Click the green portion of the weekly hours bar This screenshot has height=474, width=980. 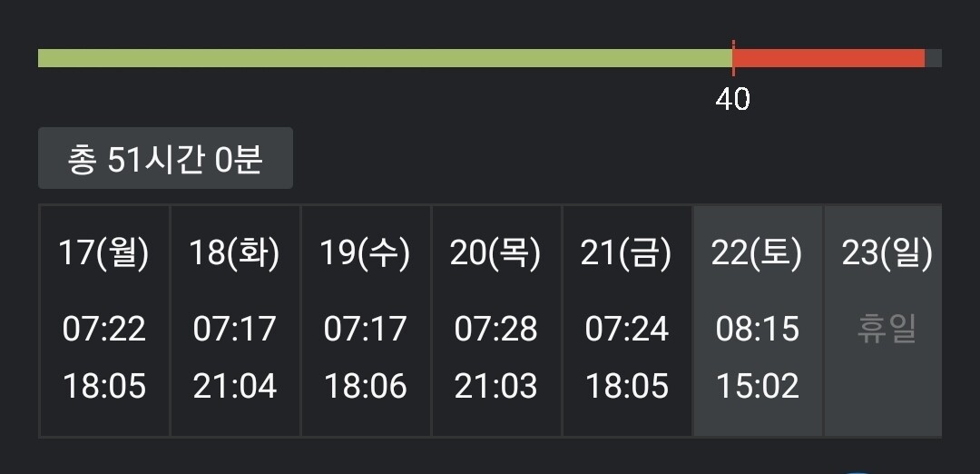385,58
